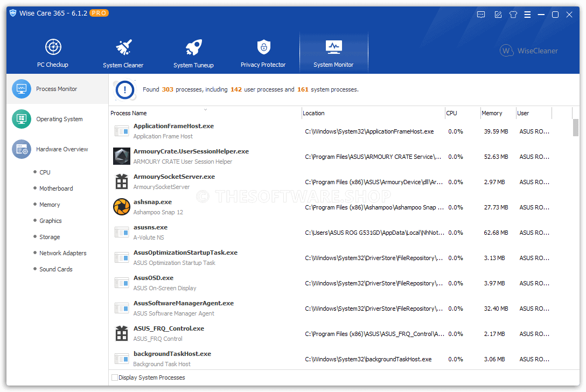The height and width of the screenshot is (392, 586).
Task: Click the 52.63 MB memory value
Action: point(496,157)
